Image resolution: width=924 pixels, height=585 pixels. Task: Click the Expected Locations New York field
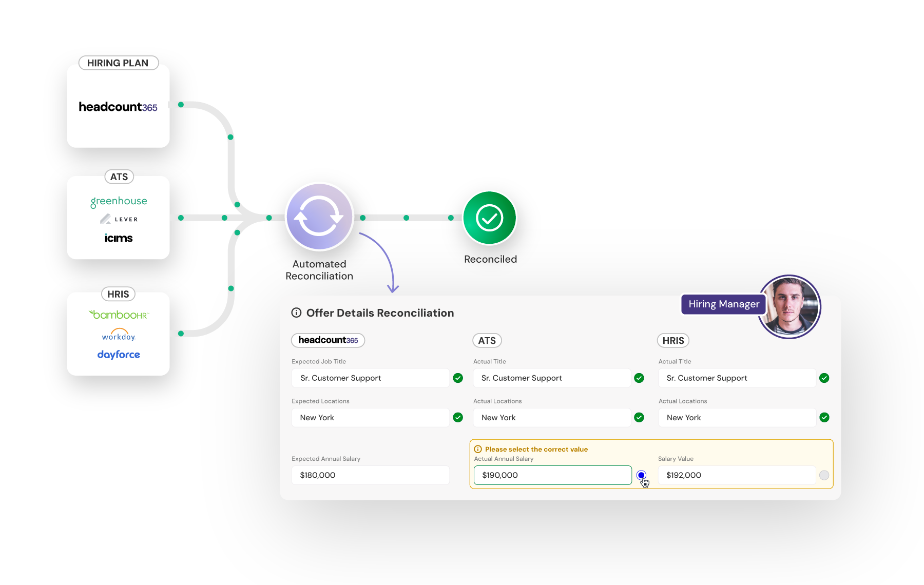click(371, 418)
